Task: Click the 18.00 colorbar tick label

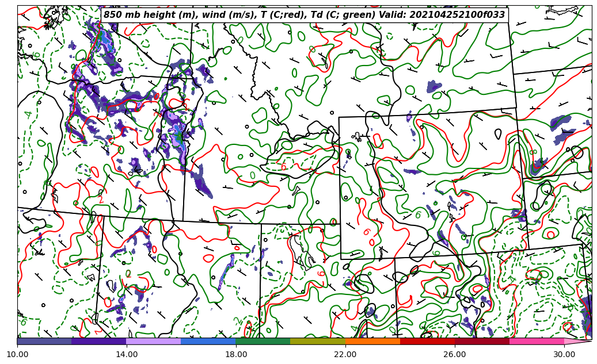Action: pos(236,355)
